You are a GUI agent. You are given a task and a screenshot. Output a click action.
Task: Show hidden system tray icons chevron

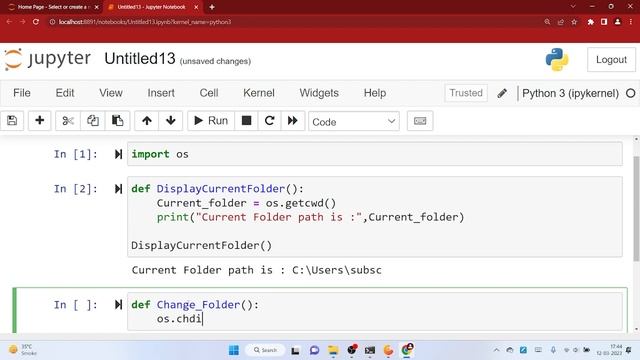tap(496, 350)
